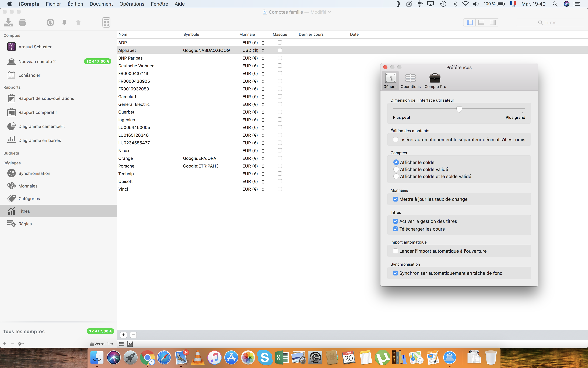Click the minus button to remove title
The image size is (588, 368).
[x=133, y=335]
